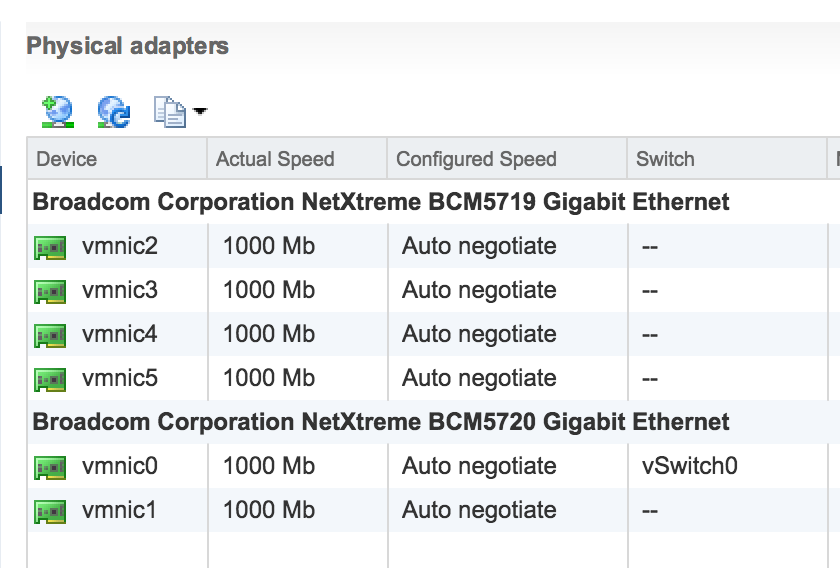Screen dimensions: 840x568
Task: Click Auto negotiate in the vmnic4 row
Action: click(479, 335)
